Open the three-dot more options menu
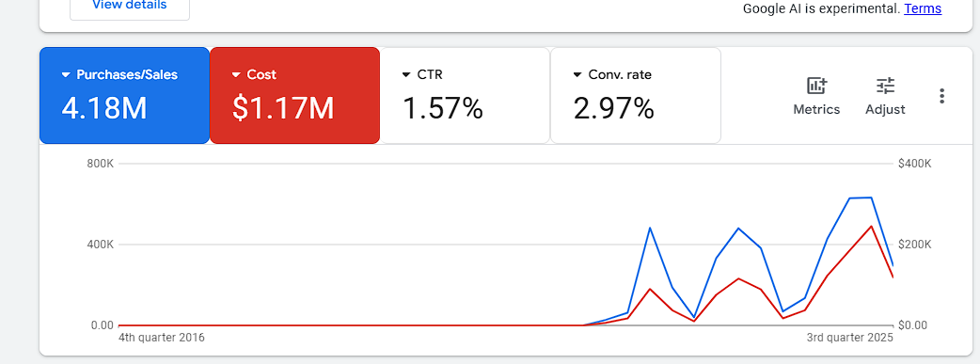 pos(941,96)
